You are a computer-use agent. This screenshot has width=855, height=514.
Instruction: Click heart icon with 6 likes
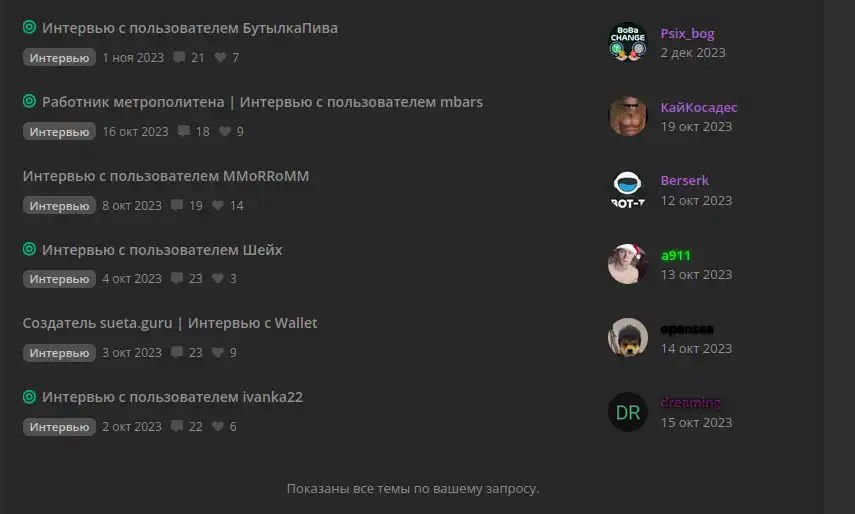[218, 426]
